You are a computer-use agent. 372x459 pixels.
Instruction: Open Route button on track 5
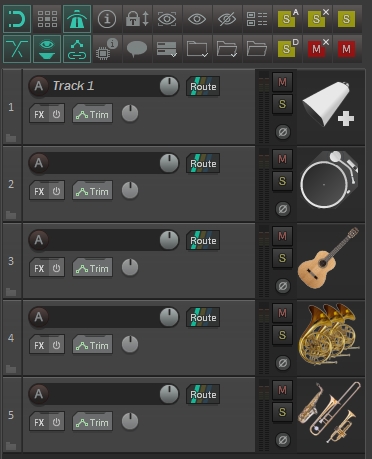click(x=203, y=394)
